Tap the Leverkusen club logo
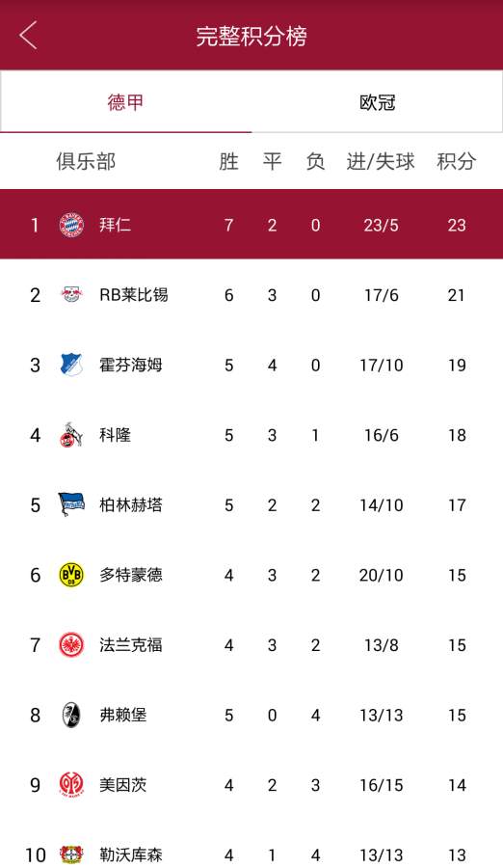503x868 pixels. [71, 854]
